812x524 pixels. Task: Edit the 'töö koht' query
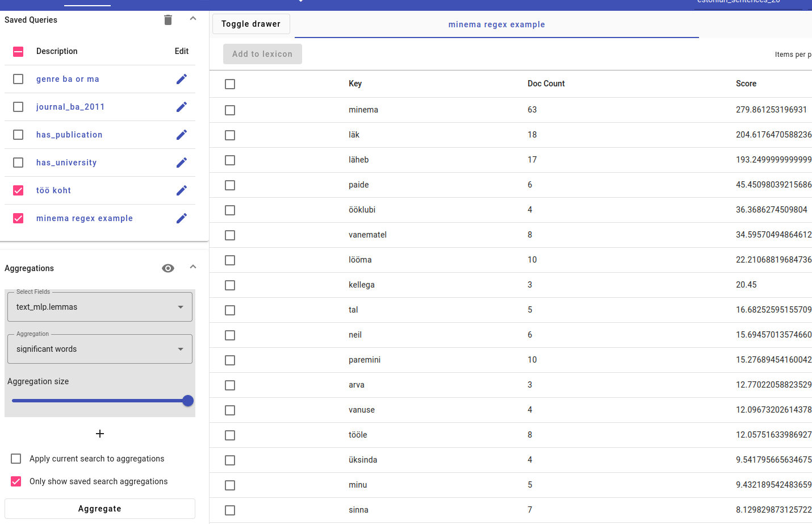[x=182, y=190]
